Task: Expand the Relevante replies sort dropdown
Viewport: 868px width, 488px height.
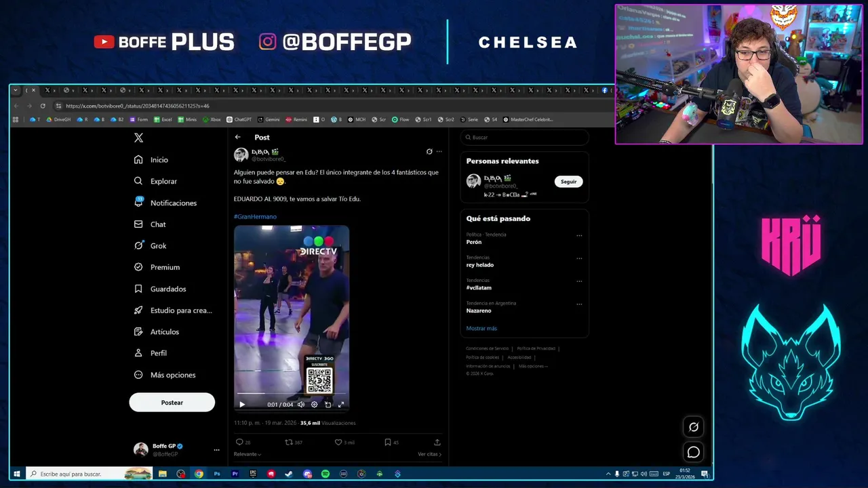Action: 248,454
